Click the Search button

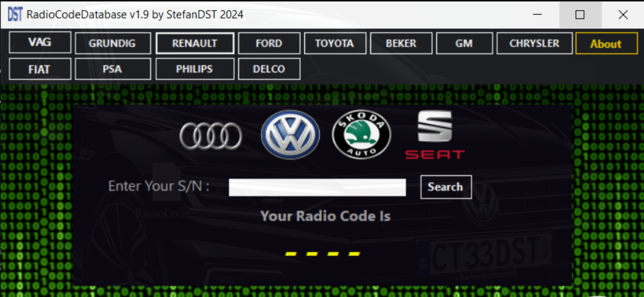click(445, 187)
